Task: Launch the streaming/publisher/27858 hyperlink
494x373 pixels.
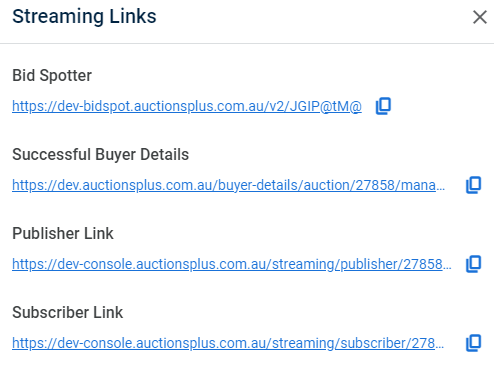Action: [x=232, y=264]
